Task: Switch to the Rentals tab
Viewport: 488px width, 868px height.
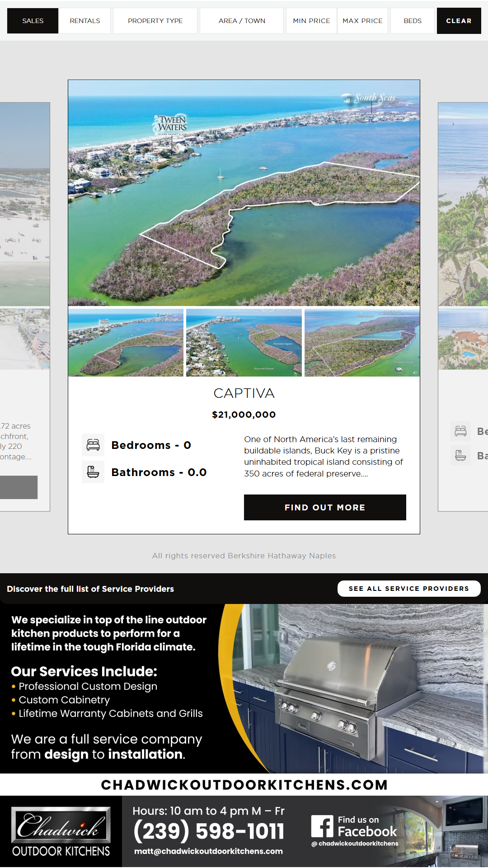Action: tap(85, 21)
